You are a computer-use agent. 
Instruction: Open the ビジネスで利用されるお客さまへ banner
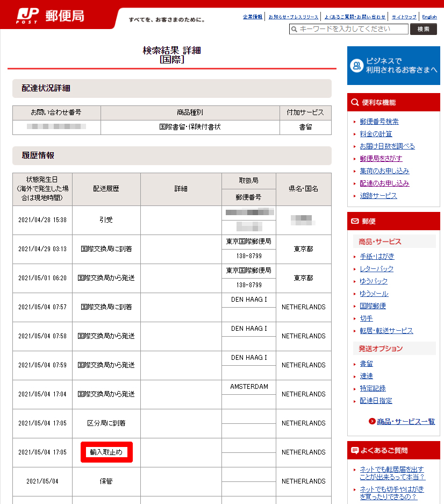pos(393,66)
